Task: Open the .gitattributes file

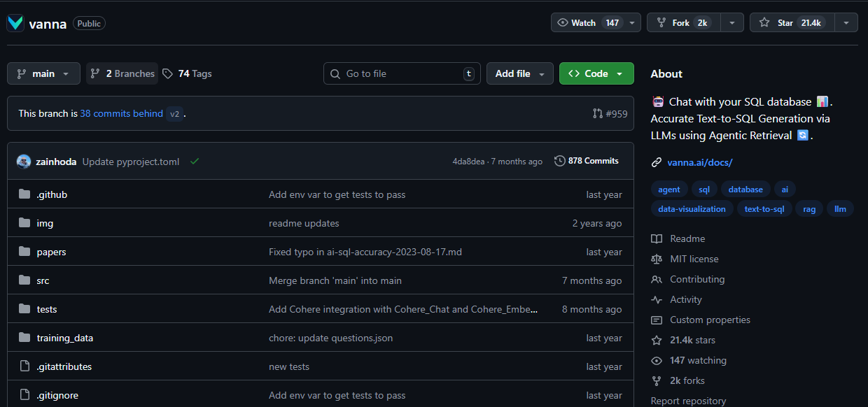Action: click(64, 366)
